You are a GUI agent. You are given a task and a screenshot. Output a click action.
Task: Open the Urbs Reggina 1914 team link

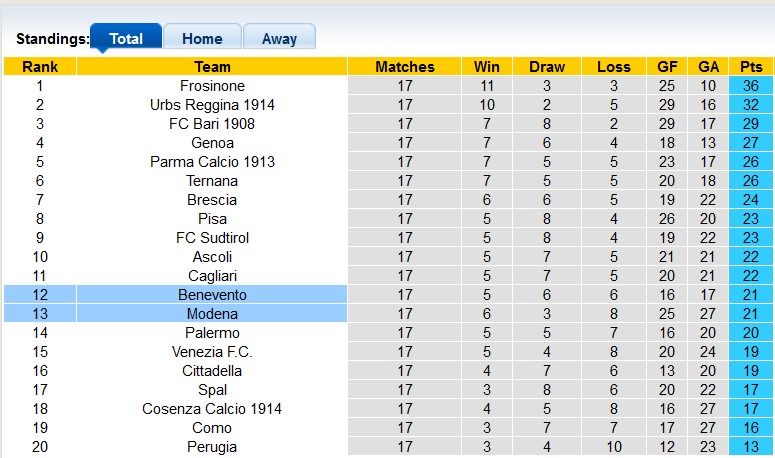tap(212, 105)
